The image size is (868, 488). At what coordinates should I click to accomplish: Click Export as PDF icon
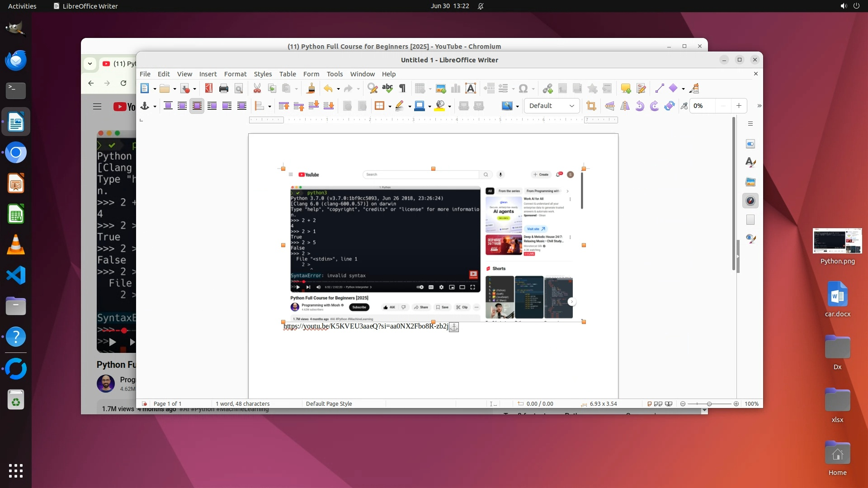click(x=208, y=89)
